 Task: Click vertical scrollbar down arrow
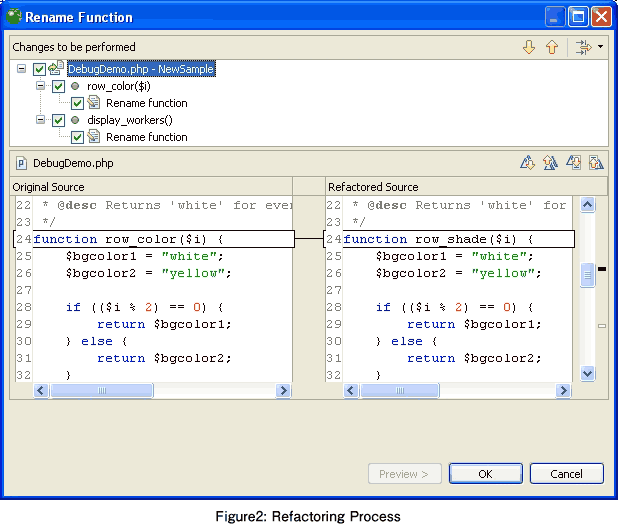(x=587, y=373)
